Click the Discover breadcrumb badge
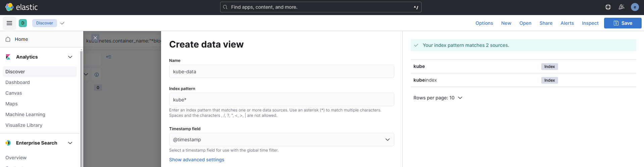The height and width of the screenshot is (167, 644). point(45,23)
